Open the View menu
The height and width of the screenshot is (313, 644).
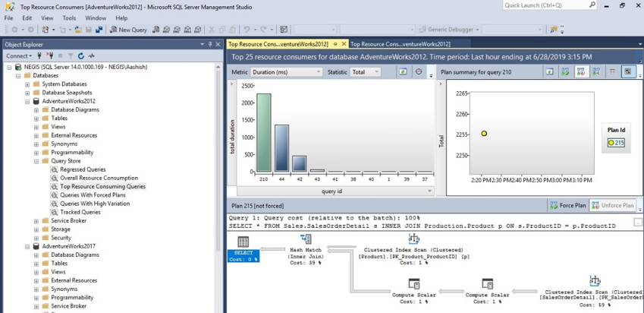(x=47, y=18)
